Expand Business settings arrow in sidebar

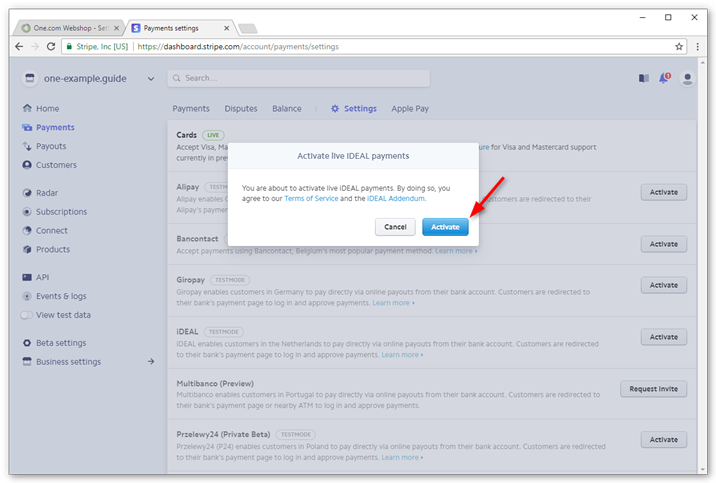[151, 362]
